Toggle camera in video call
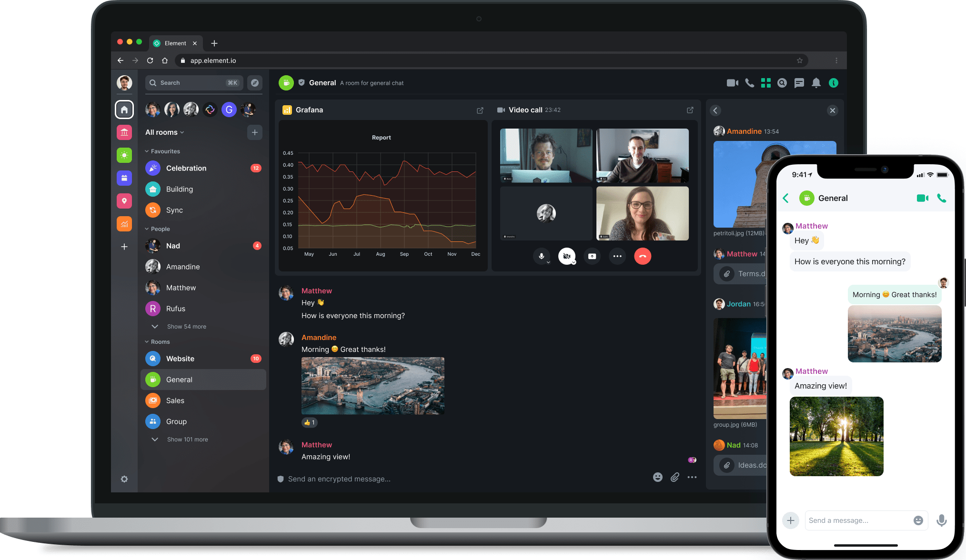This screenshot has height=560, width=966. [x=567, y=256]
